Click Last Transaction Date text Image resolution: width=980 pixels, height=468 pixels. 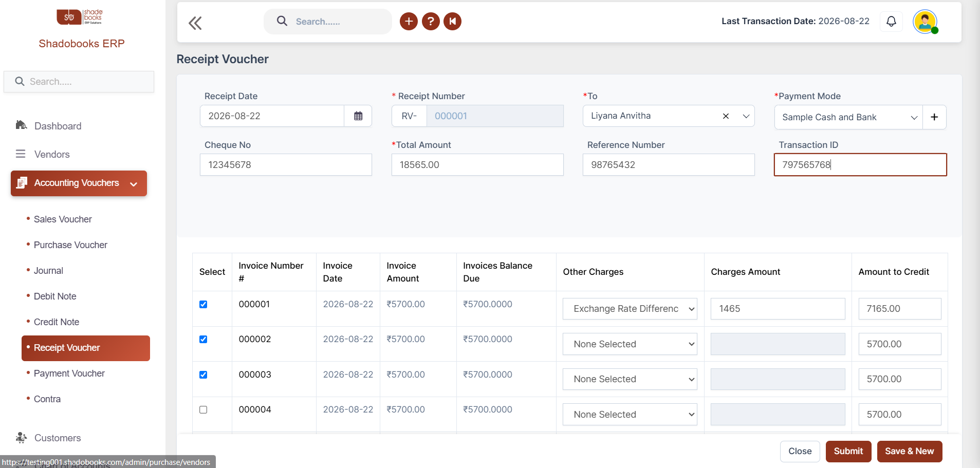(x=796, y=21)
